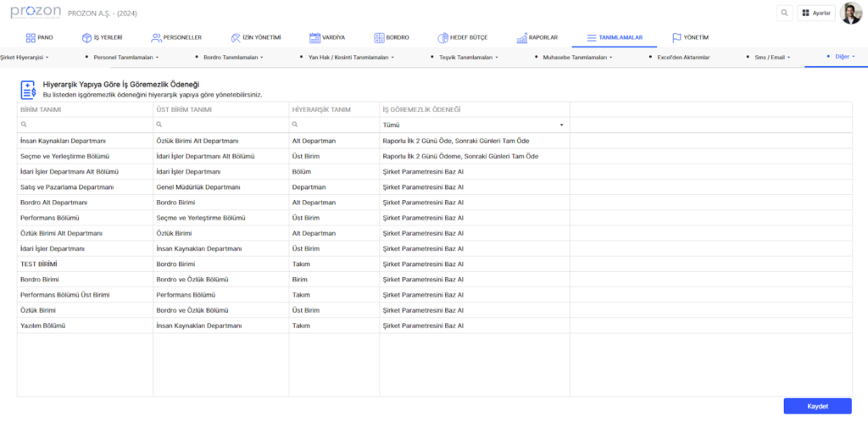Expand the Bordro Tanımlamaları submenu
Screen dimensions: 868x428
tap(233, 58)
